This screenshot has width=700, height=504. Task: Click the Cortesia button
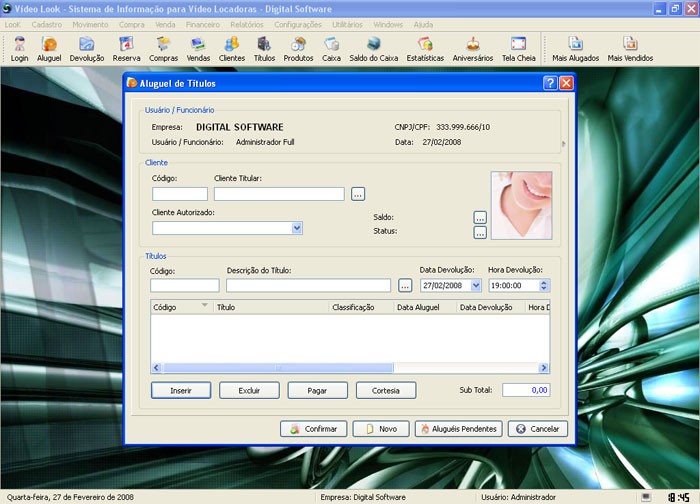click(x=386, y=391)
